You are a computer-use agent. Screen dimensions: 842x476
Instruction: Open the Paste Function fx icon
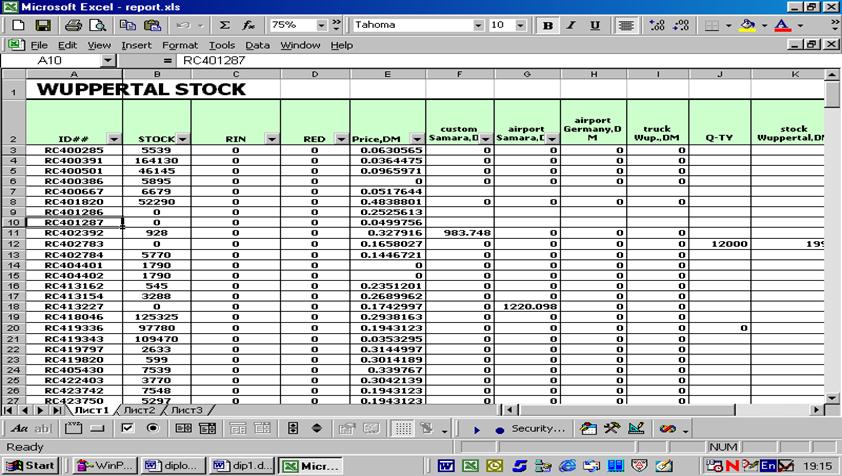click(248, 25)
